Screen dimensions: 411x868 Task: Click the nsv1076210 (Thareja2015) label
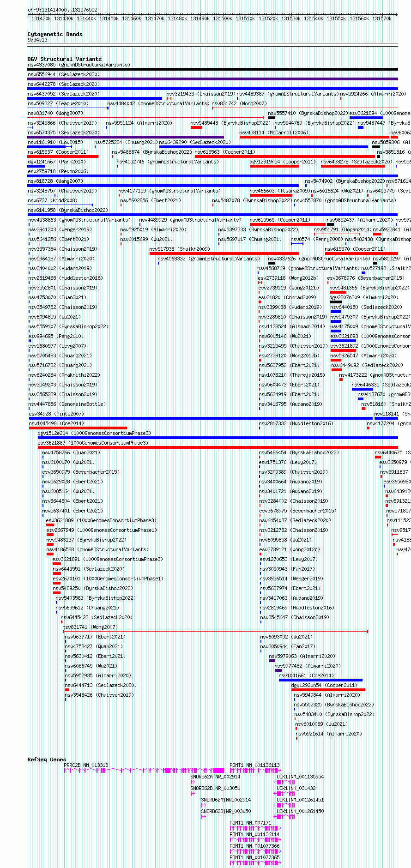pyautogui.click(x=292, y=375)
